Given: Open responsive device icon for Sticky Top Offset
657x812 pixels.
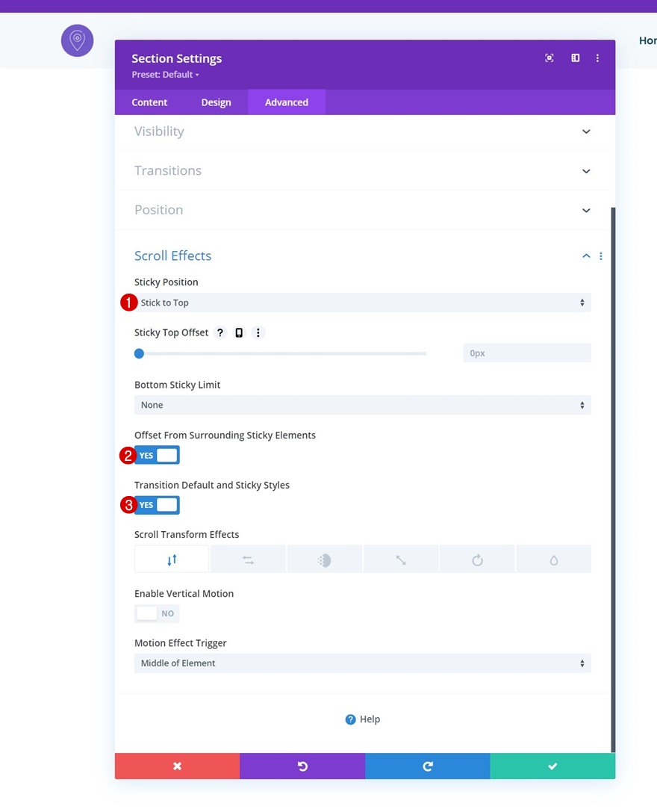Looking at the screenshot, I should (239, 332).
